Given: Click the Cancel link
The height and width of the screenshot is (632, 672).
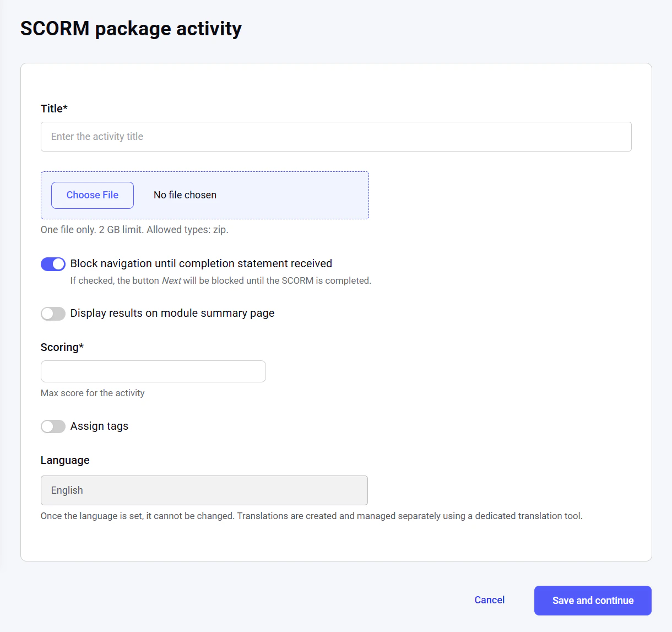Looking at the screenshot, I should click(x=489, y=600).
